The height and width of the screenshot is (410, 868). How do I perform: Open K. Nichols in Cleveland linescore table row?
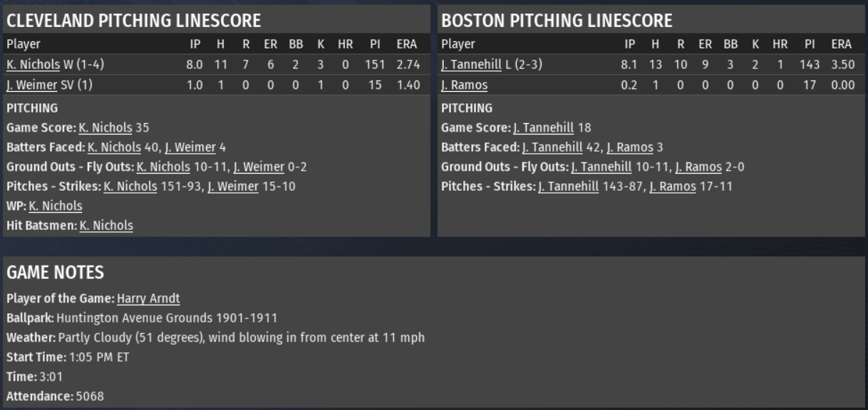33,65
